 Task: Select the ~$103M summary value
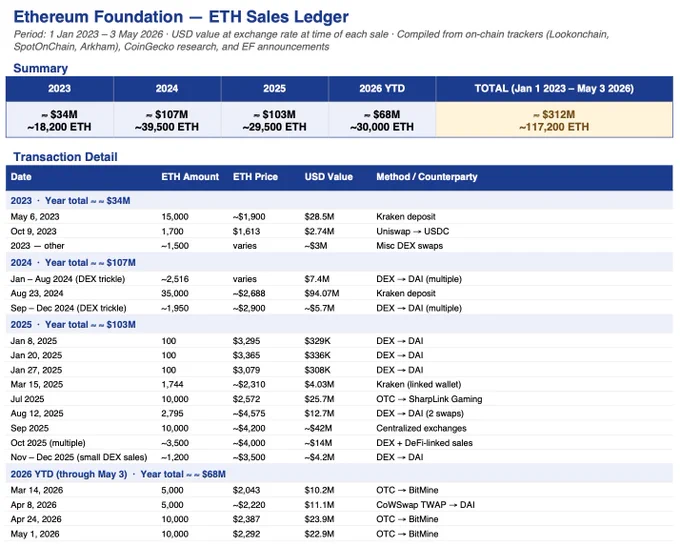(x=275, y=114)
